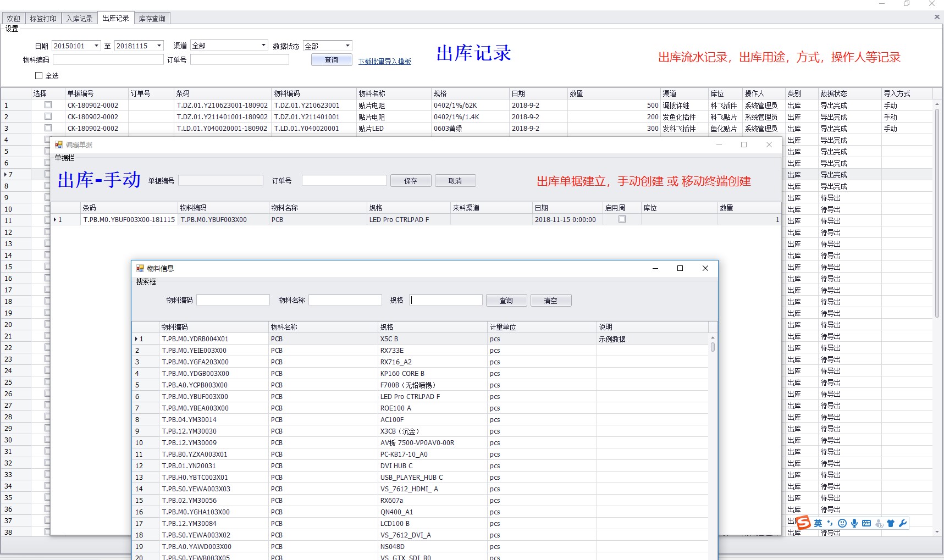Image resolution: width=944 pixels, height=560 pixels.
Task: Open the soft keyboard icon in IME bar
Action: coord(866,523)
